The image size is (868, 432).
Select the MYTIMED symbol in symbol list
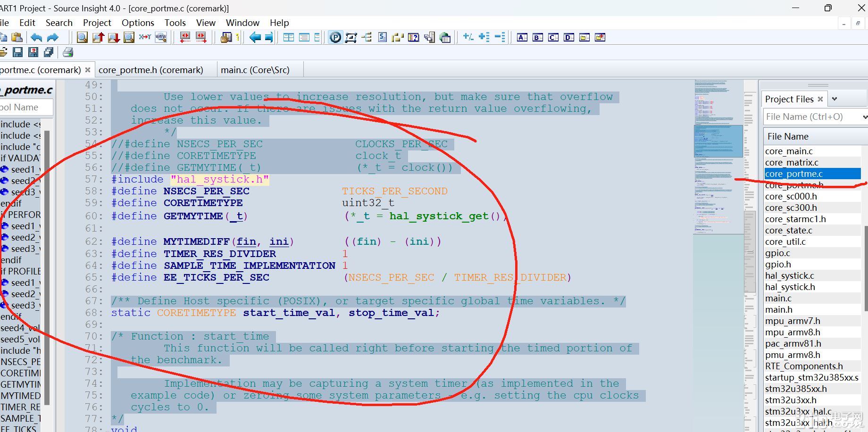point(20,396)
